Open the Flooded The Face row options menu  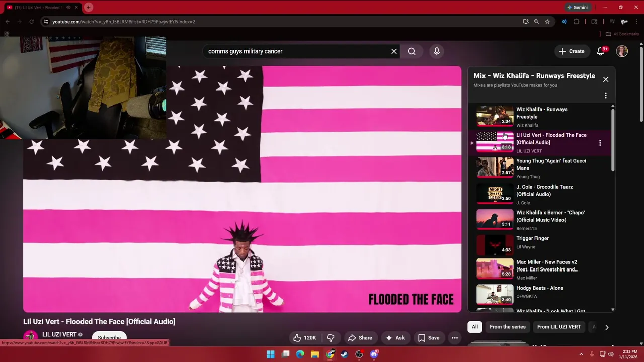point(600,143)
